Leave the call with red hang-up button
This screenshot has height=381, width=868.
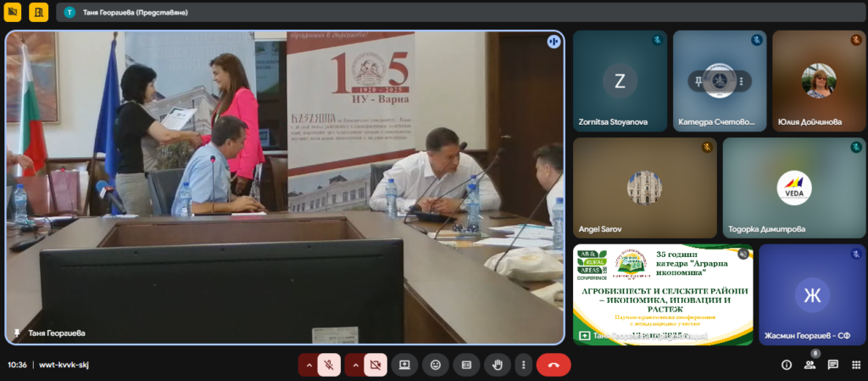click(554, 365)
